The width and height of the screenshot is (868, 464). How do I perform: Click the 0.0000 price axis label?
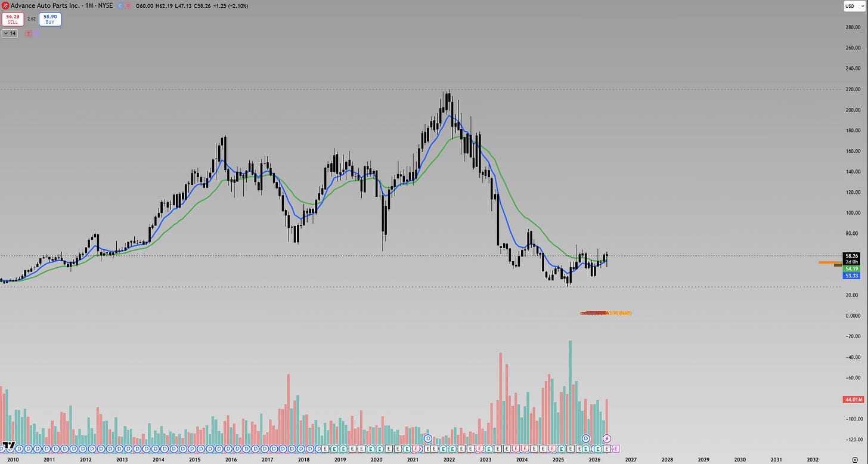[852, 315]
